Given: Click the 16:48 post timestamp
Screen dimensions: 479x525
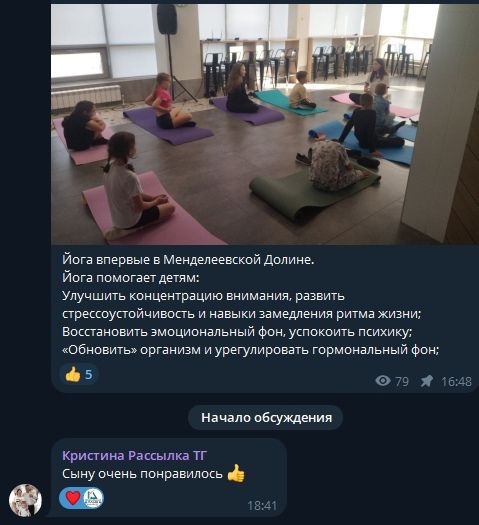Looking at the screenshot, I should [456, 381].
